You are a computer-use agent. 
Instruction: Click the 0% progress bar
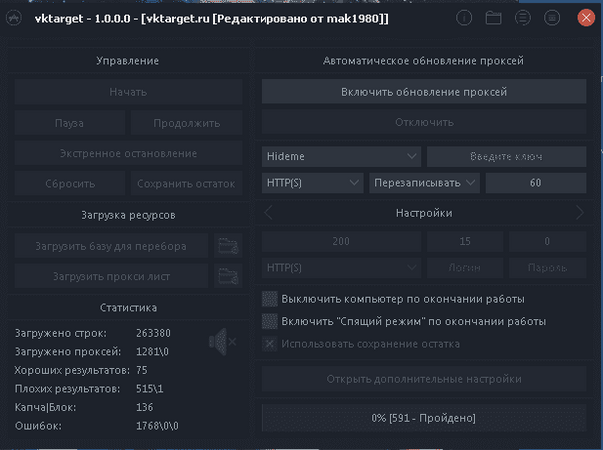pos(424,418)
